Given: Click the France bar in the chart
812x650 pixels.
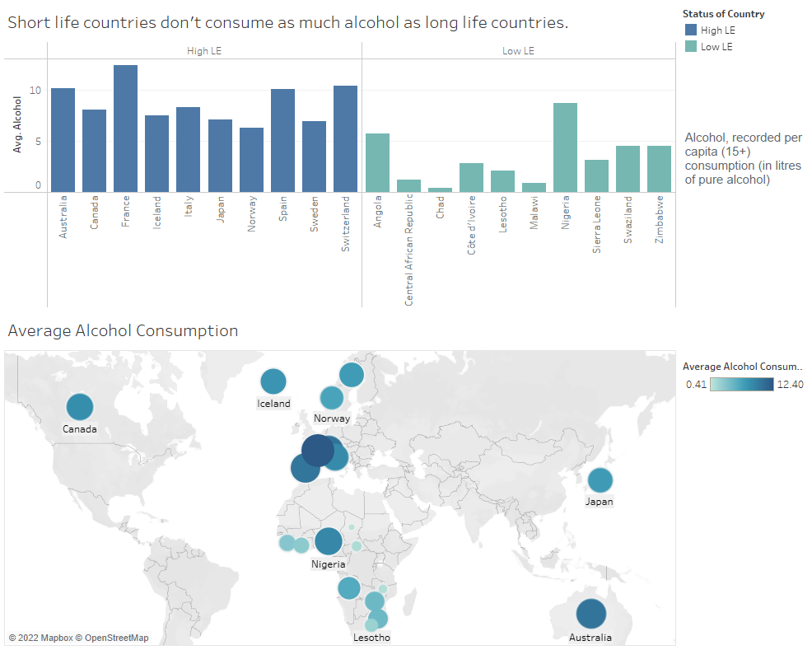Looking at the screenshot, I should [x=125, y=129].
